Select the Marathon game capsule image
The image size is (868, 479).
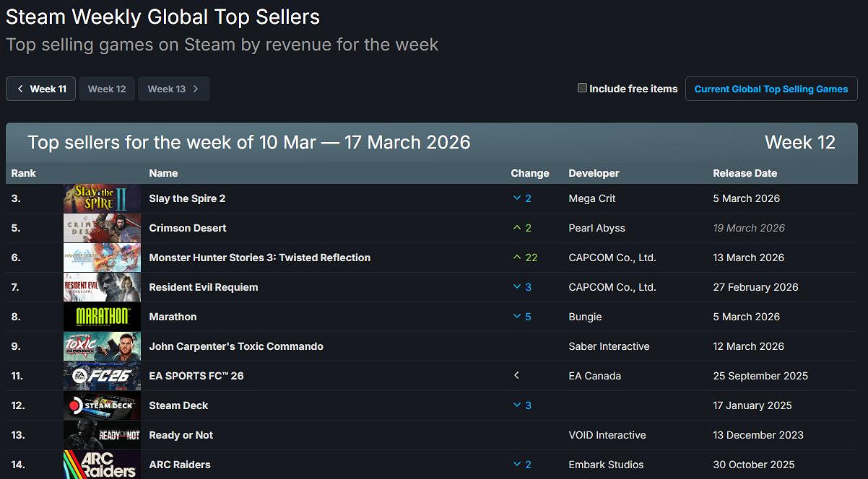pos(102,317)
